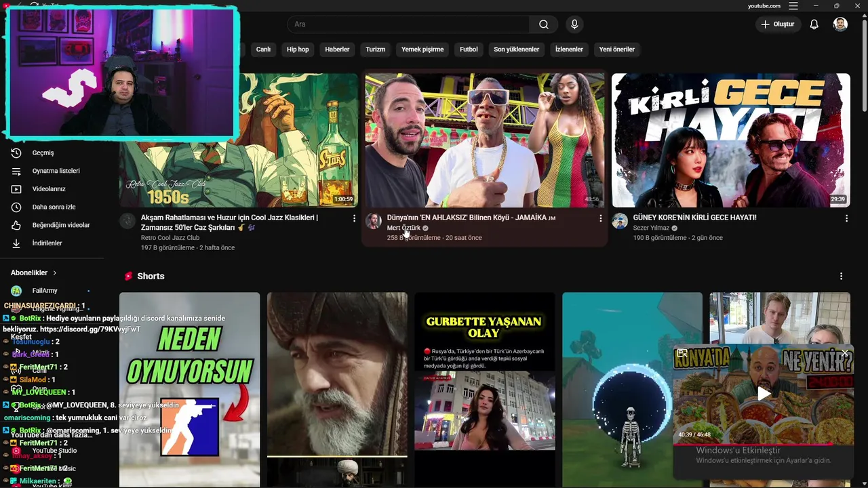Image resolution: width=868 pixels, height=488 pixels.
Task: Close the miniplayer
Action: [844, 353]
